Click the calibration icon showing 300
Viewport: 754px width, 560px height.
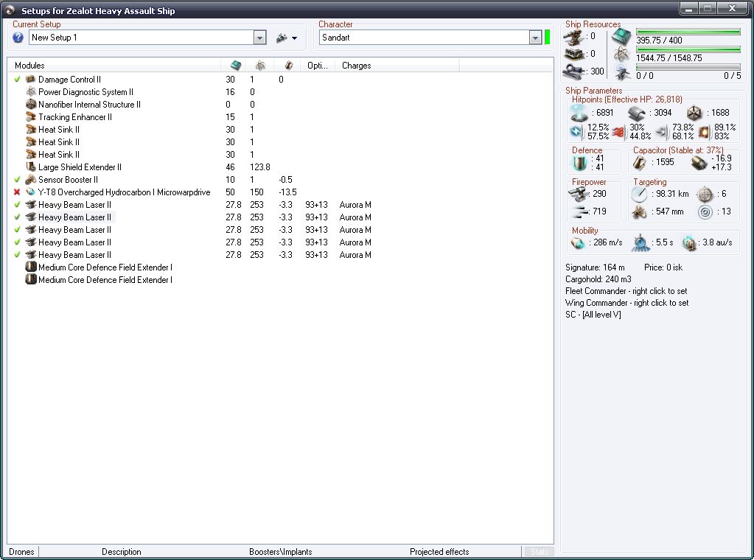(x=574, y=71)
